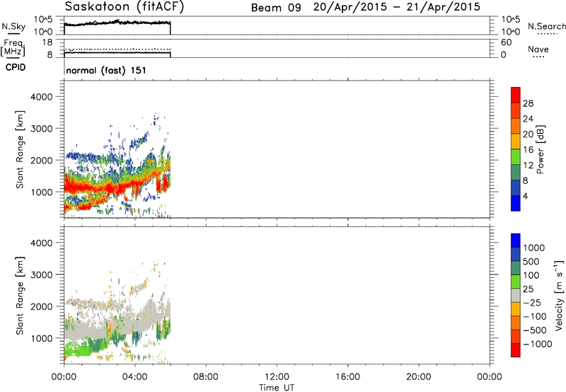The image size is (566, 392).
Task: Click the "-25" Velocity colorbar tick label
Action: (x=532, y=302)
